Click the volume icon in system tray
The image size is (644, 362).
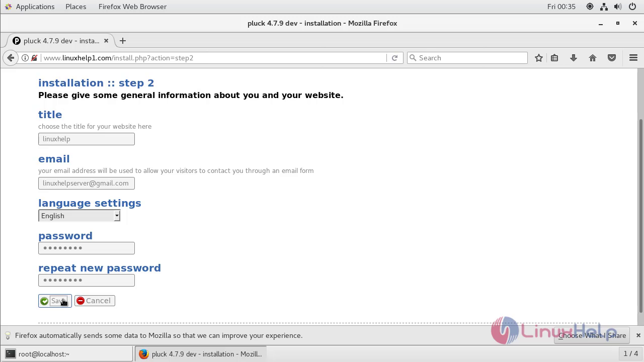click(x=618, y=7)
